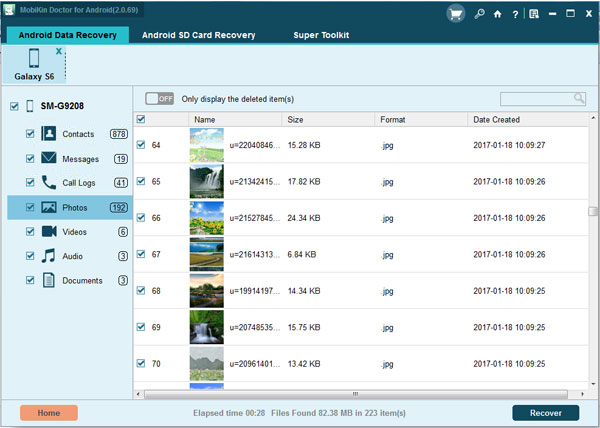Click date 2017-01-18 10:09:27
600x428 pixels.
(509, 145)
